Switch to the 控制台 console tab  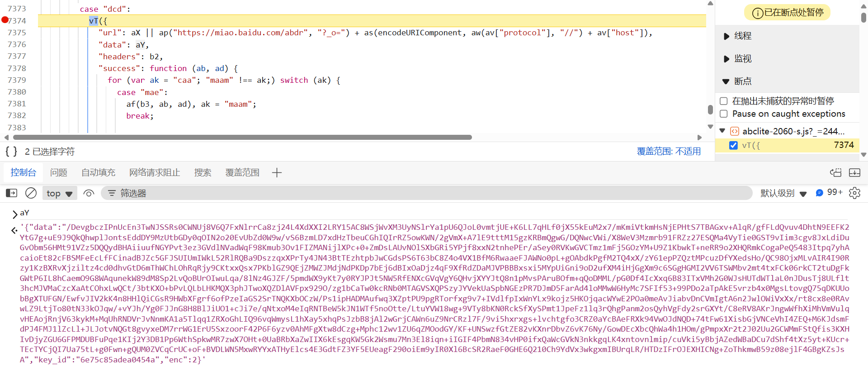pos(23,172)
